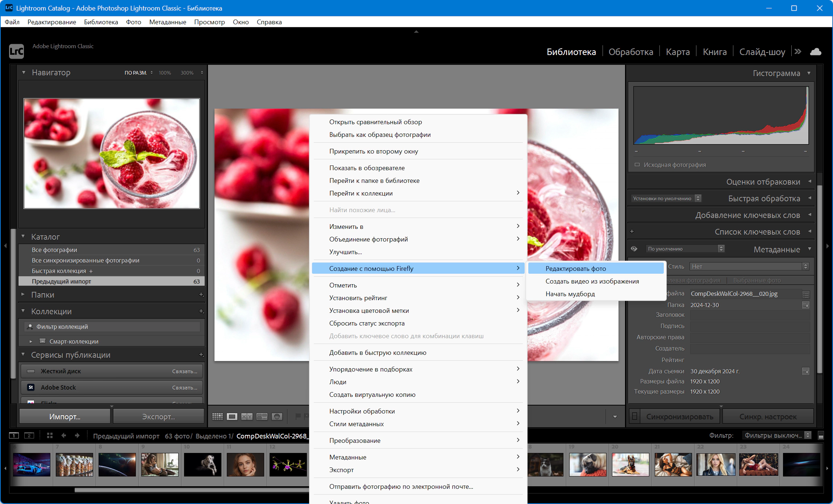Screen dimensions: 833x504
Task: Switch to the Обработка module
Action: point(630,52)
